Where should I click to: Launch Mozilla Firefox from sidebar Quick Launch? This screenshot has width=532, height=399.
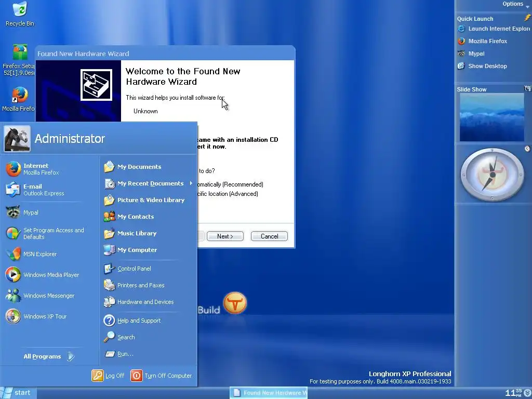point(482,41)
